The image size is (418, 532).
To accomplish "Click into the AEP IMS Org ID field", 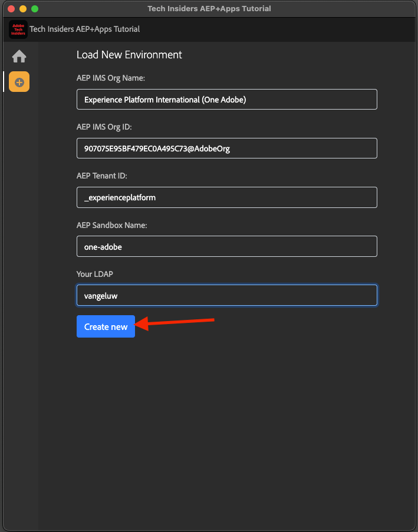I will tap(226, 148).
